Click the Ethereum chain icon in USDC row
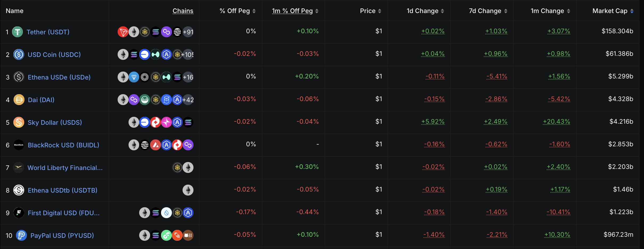Image resolution: width=644 pixels, height=249 pixels. [x=123, y=55]
